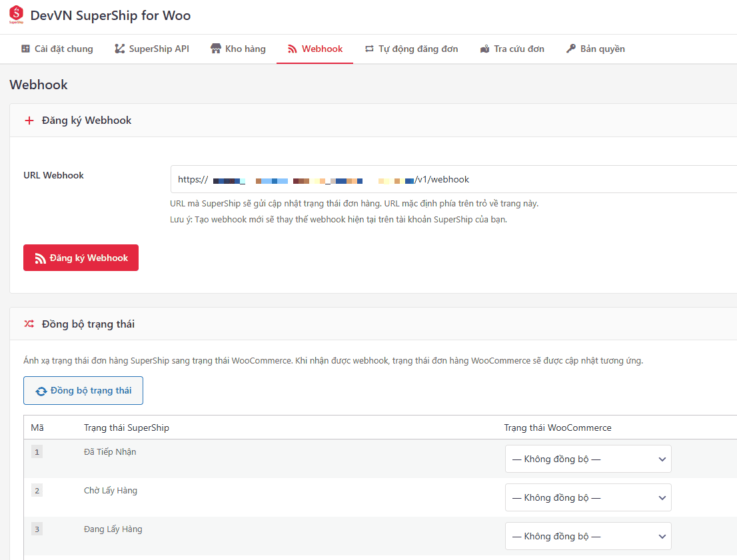Click the Cài đặt chung tab icon
Image resolution: width=737 pixels, height=560 pixels.
tap(26, 49)
